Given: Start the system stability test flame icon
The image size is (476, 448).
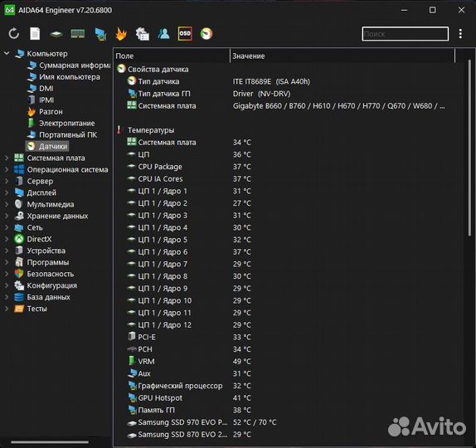Looking at the screenshot, I should tap(121, 34).
